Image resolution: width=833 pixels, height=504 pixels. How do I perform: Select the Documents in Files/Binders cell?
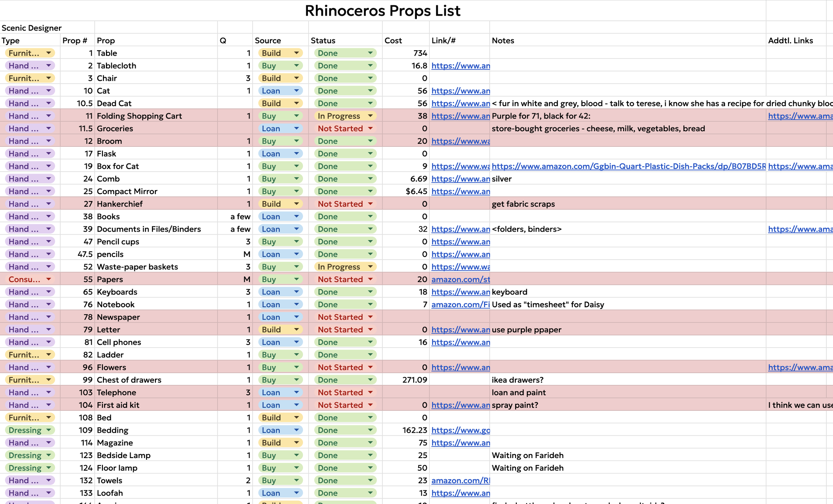[156, 229]
